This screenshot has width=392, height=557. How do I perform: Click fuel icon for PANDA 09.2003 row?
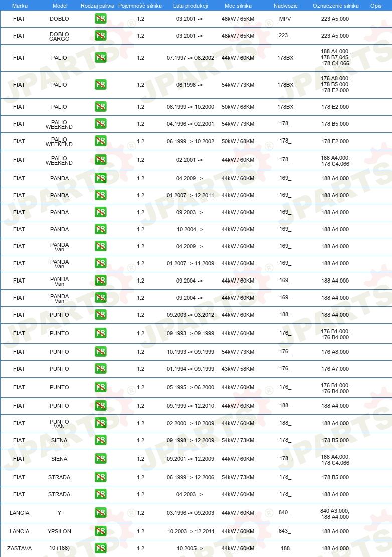coord(101,212)
